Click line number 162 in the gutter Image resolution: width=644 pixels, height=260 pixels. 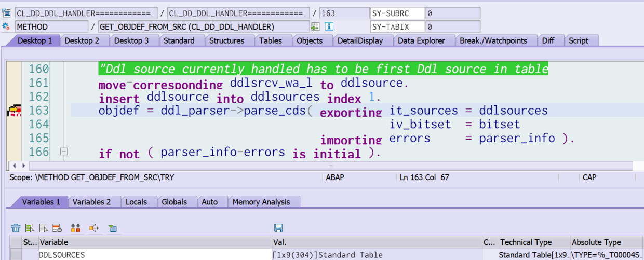click(39, 97)
